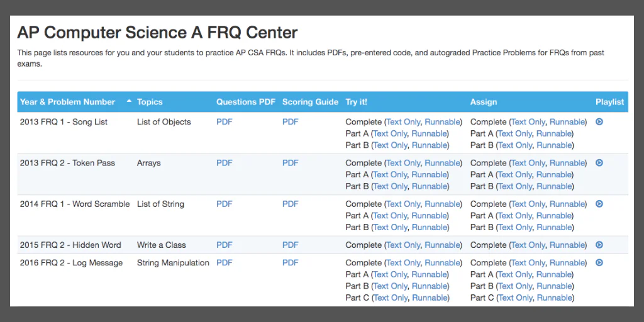Open playlist icon for 2015 FRQ 2 Hidden Word

(x=599, y=245)
